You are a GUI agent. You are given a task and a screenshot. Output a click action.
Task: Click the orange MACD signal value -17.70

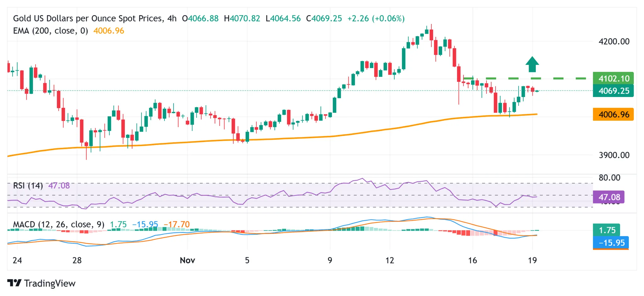(x=177, y=224)
